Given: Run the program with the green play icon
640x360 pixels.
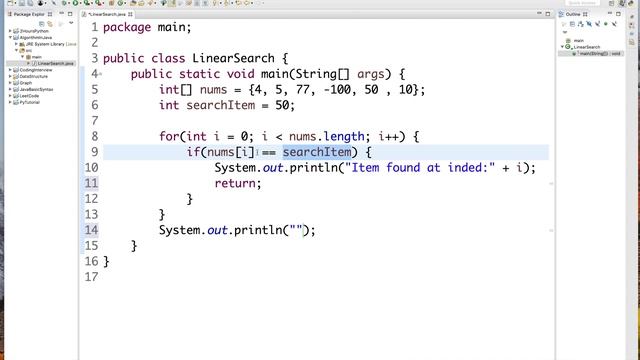Looking at the screenshot, I should tap(76, 3).
